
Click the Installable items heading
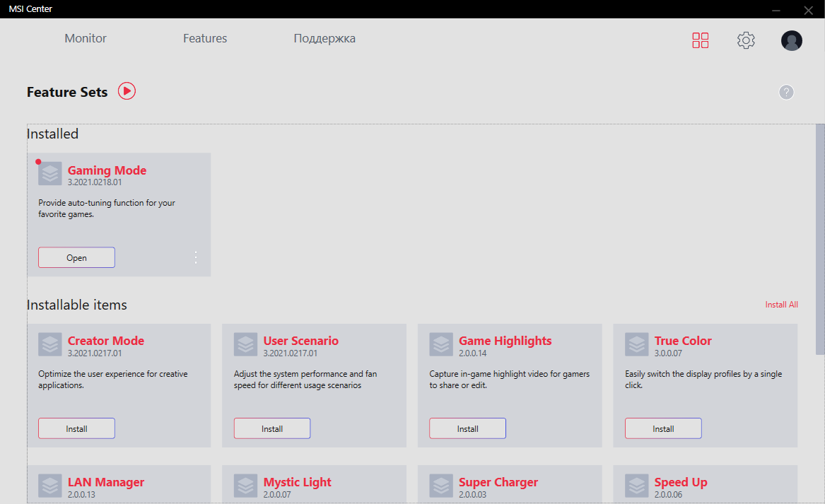(77, 305)
